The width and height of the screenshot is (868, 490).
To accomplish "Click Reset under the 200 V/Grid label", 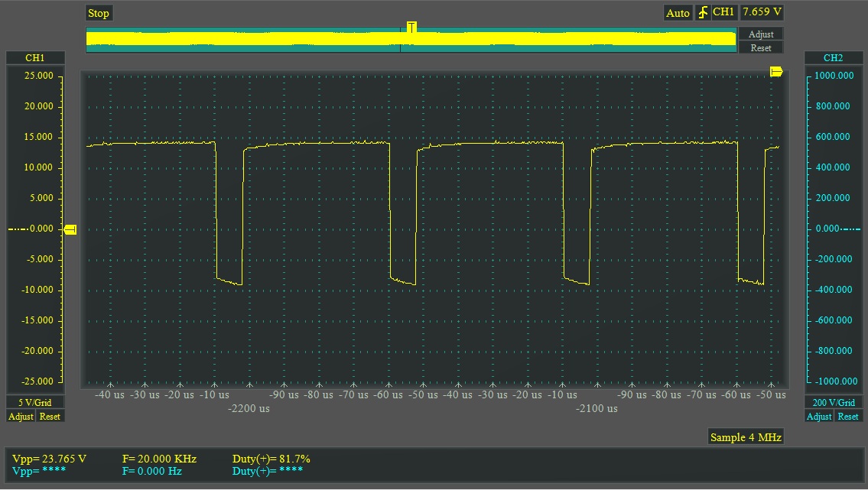I will (847, 417).
